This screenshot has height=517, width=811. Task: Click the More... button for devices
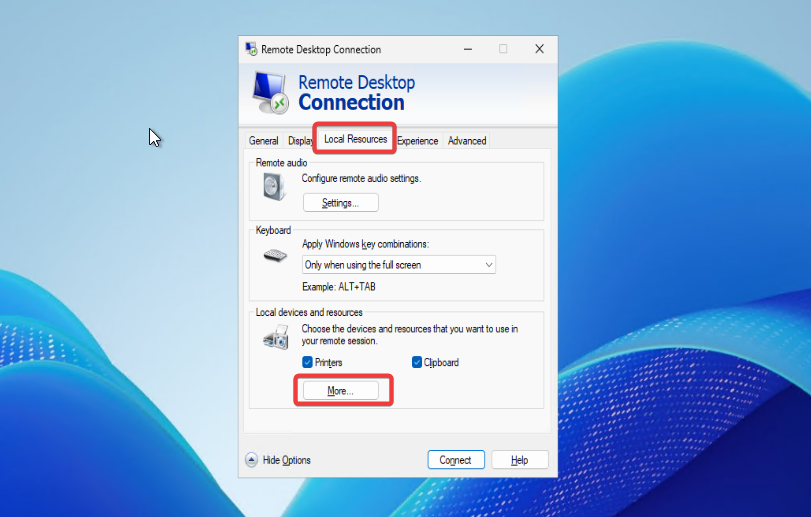(x=340, y=391)
